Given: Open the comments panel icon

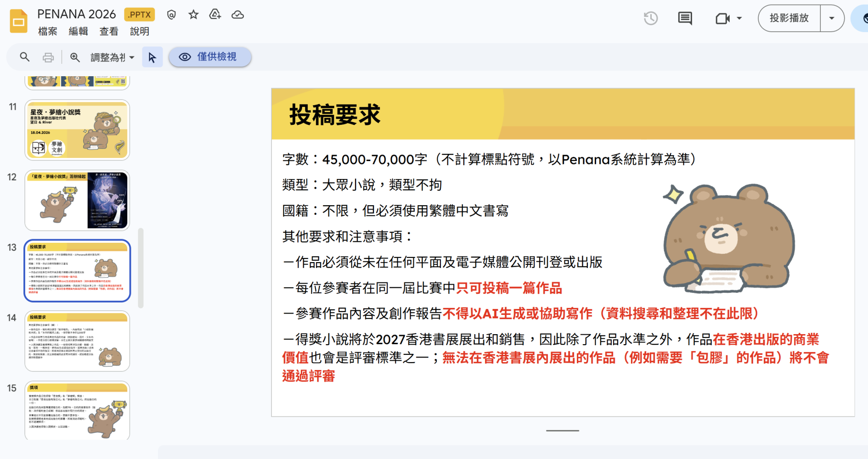Looking at the screenshot, I should coord(685,18).
